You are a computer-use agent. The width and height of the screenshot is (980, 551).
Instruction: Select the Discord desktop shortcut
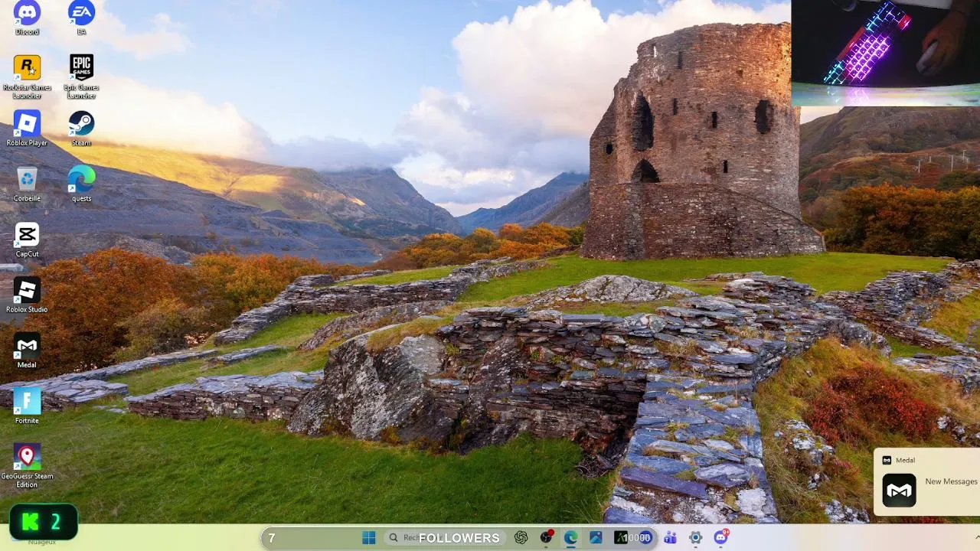click(x=27, y=18)
